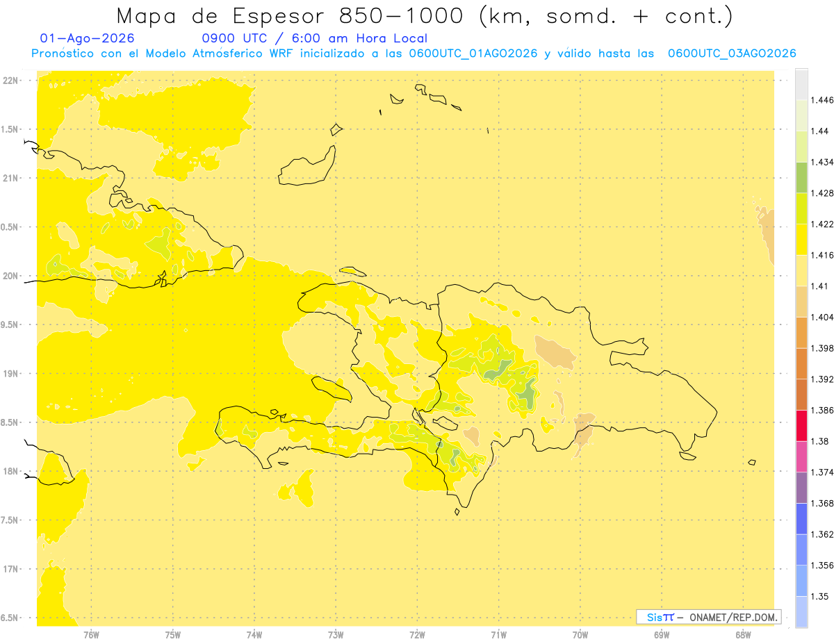Click the 8.5N latitude label
The height and width of the screenshot is (644, 834).
pyautogui.click(x=10, y=422)
